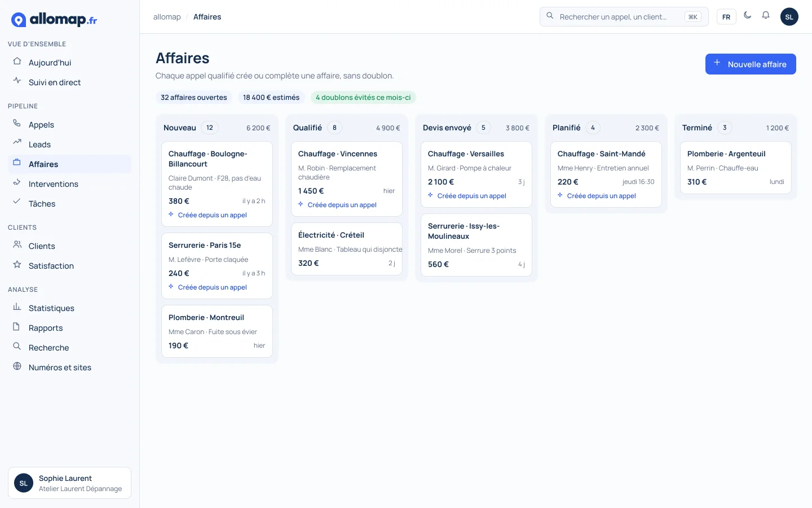Click 4 doublons évités ce mois-ci chip
The height and width of the screenshot is (508, 812).
[363, 98]
